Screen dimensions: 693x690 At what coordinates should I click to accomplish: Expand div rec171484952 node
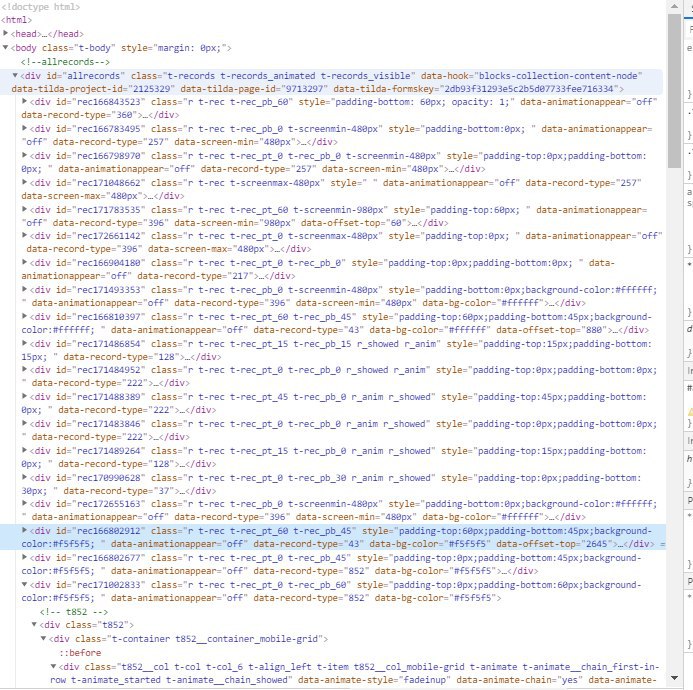point(25,370)
